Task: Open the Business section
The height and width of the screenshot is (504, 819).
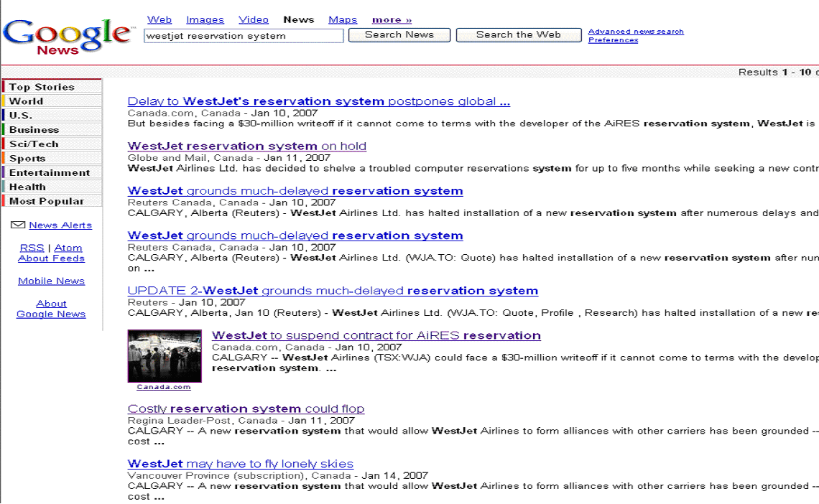Action: coord(52,129)
